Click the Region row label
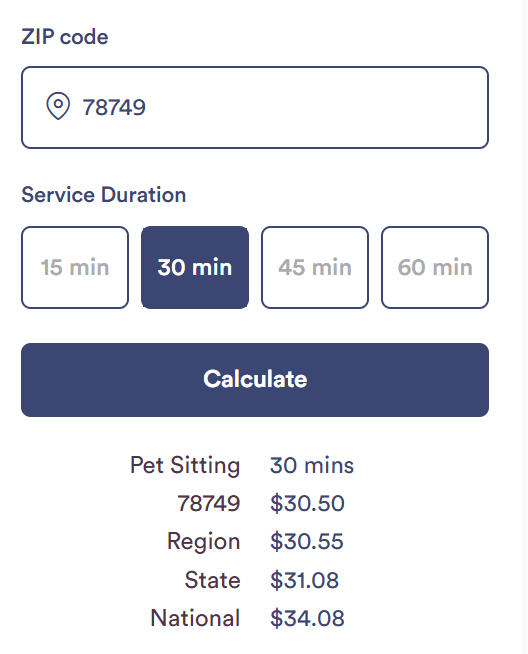This screenshot has width=528, height=654. (x=204, y=542)
